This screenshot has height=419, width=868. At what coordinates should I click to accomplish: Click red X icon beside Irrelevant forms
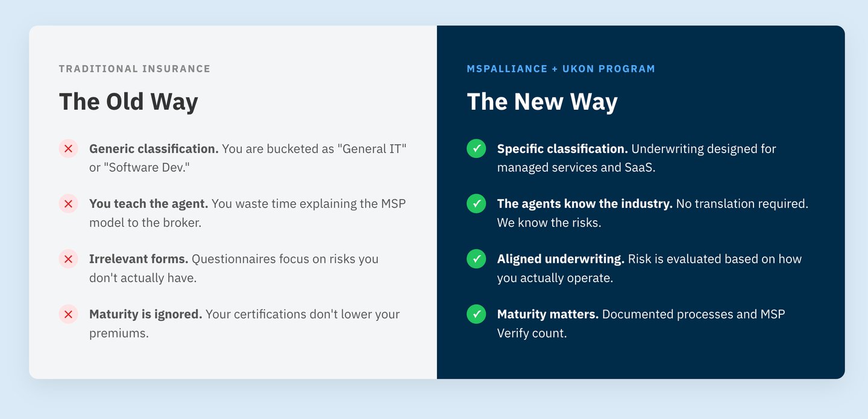coord(68,259)
